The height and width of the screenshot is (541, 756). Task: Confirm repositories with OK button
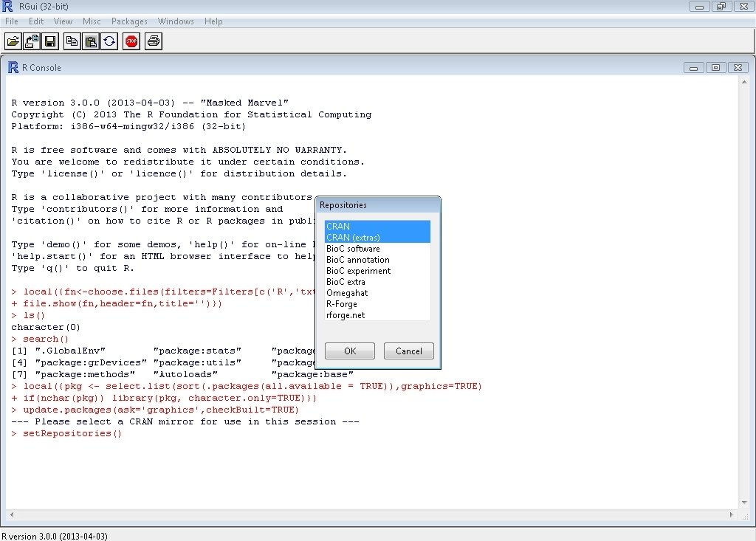350,351
